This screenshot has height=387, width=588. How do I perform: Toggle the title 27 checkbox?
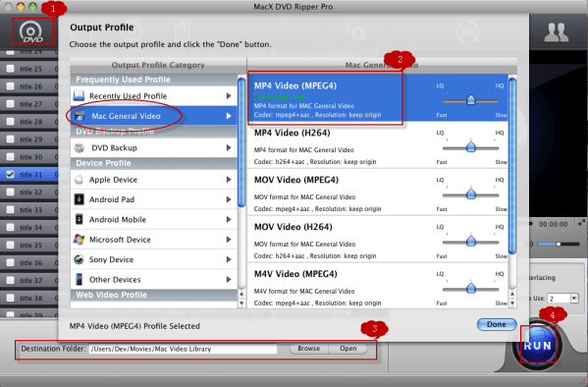(11, 104)
